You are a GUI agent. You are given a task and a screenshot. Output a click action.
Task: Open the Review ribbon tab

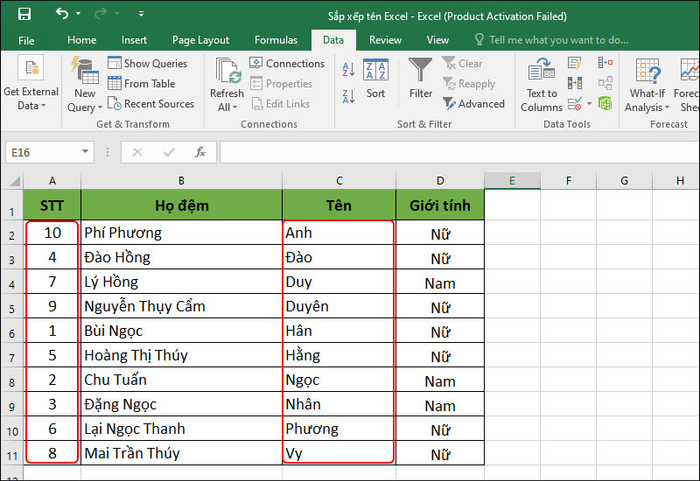click(385, 40)
